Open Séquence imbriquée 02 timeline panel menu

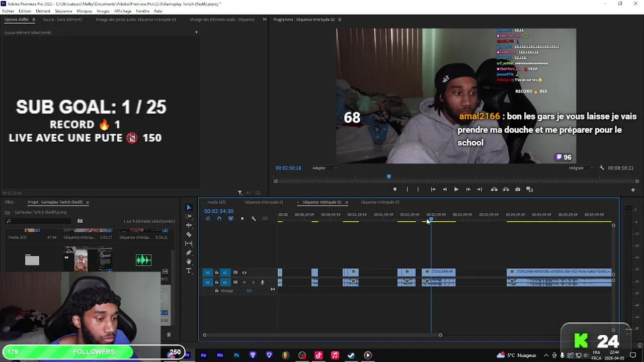(x=346, y=202)
